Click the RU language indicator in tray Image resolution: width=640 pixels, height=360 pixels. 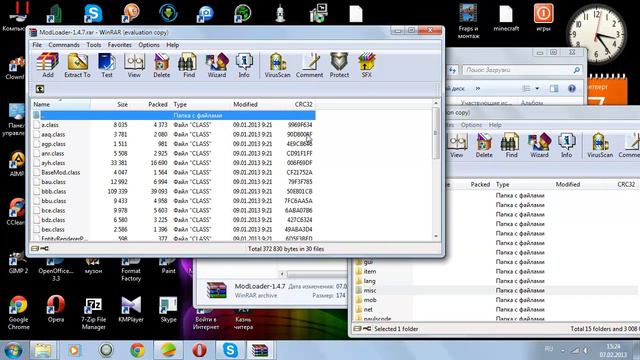tap(549, 349)
